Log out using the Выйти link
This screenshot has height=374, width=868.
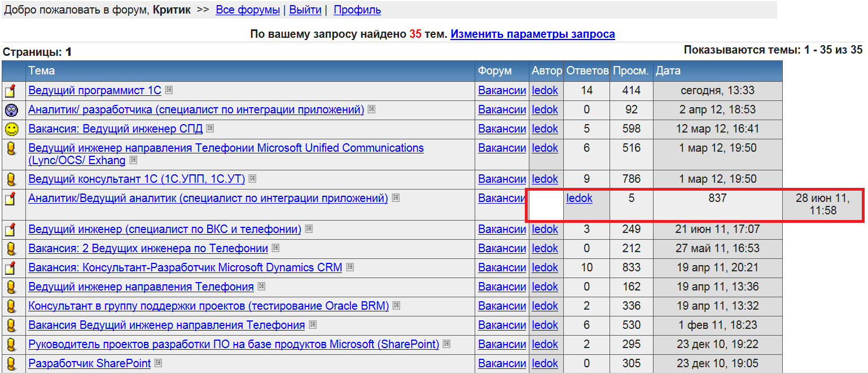pyautogui.click(x=305, y=10)
